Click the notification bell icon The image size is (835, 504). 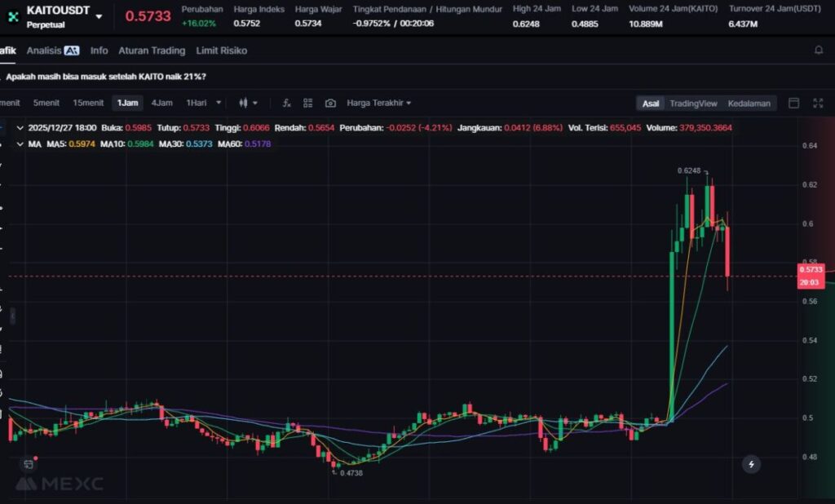(x=819, y=51)
